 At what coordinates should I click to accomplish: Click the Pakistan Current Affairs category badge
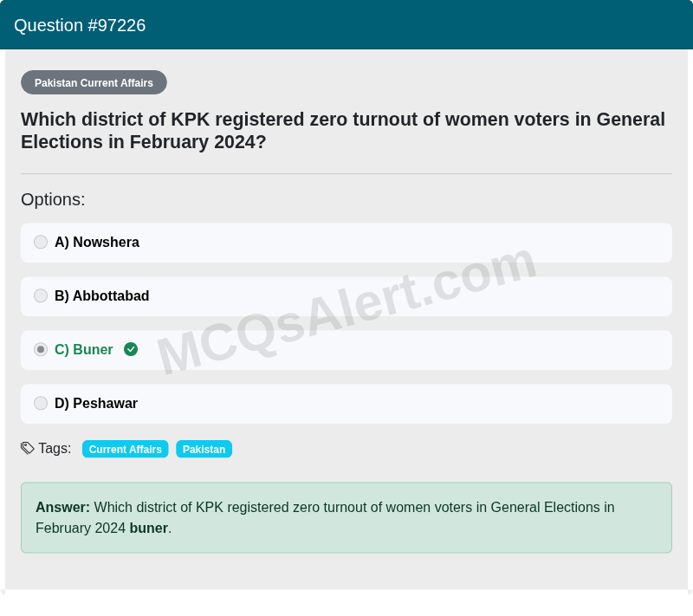coord(94,82)
